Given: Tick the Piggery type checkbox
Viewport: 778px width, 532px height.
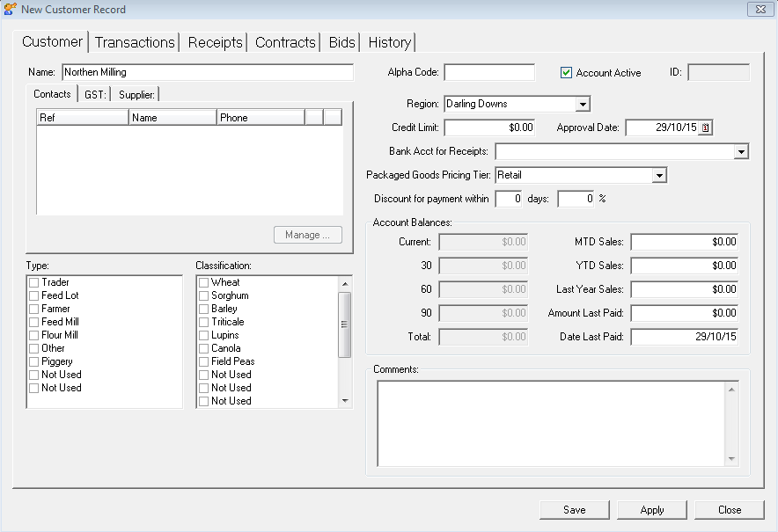Looking at the screenshot, I should tap(34, 361).
